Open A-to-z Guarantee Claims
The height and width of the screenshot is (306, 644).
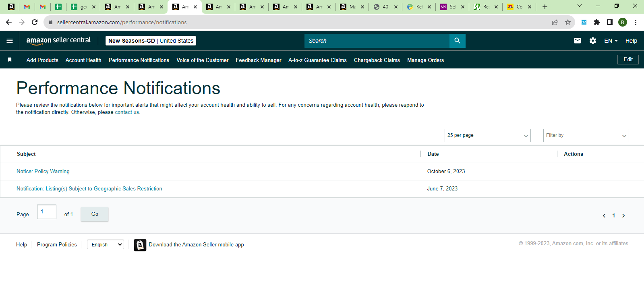tap(317, 60)
